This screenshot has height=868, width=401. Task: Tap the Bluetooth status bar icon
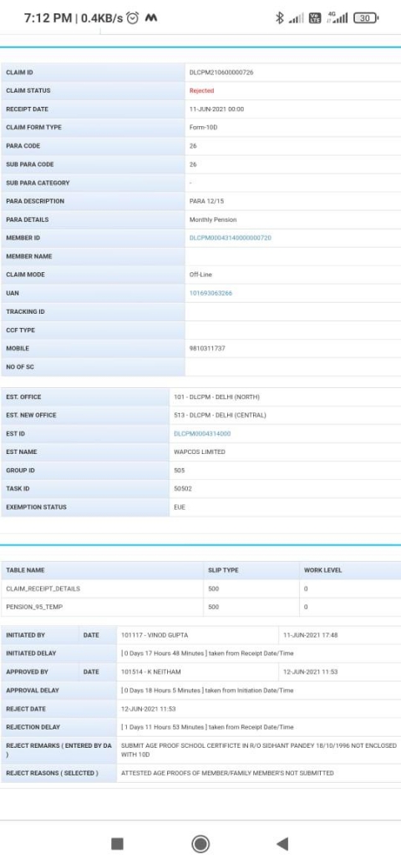[x=280, y=18]
